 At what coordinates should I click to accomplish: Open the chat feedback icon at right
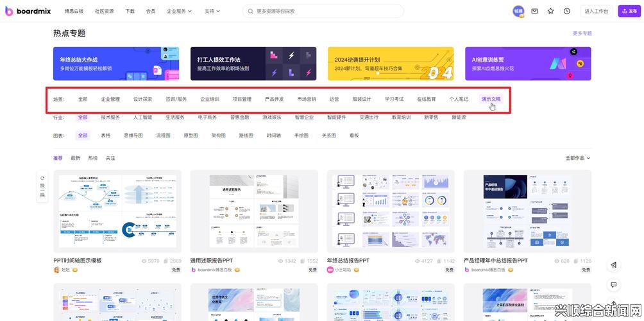[613, 284]
